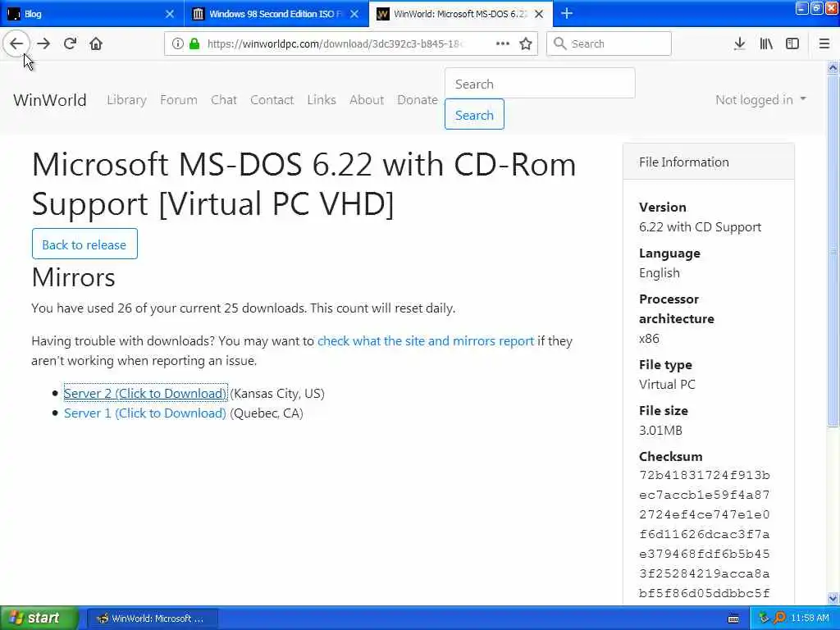Click the Checksum label

[671, 456]
